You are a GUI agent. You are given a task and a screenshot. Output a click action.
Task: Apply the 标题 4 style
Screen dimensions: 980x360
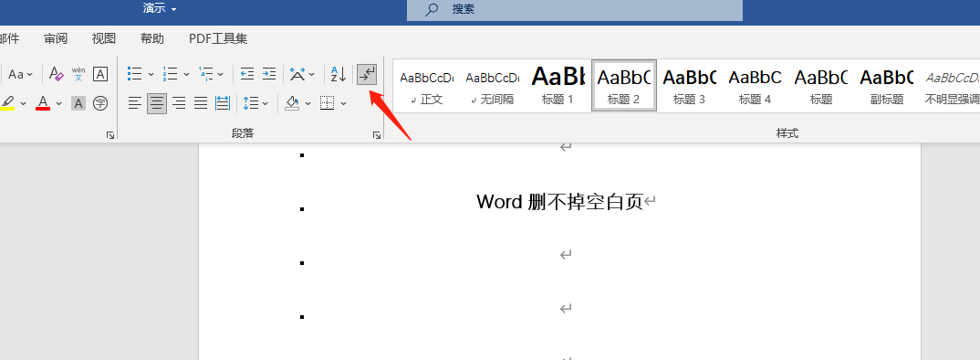pos(755,87)
